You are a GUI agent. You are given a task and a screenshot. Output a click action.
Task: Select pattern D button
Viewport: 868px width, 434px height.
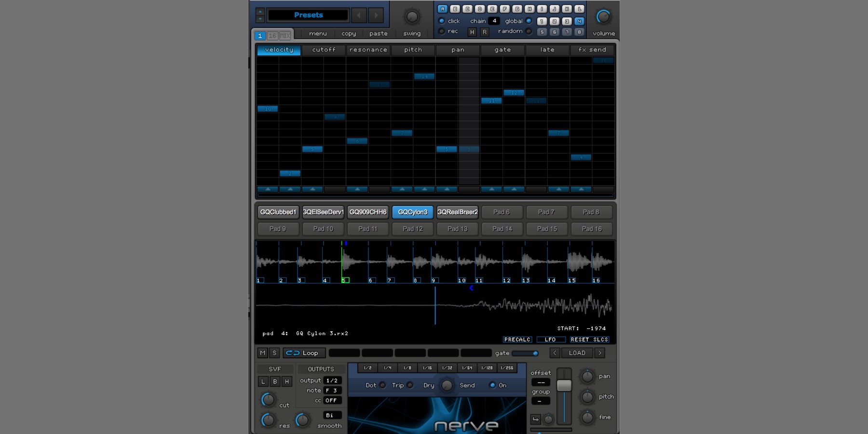click(x=480, y=9)
